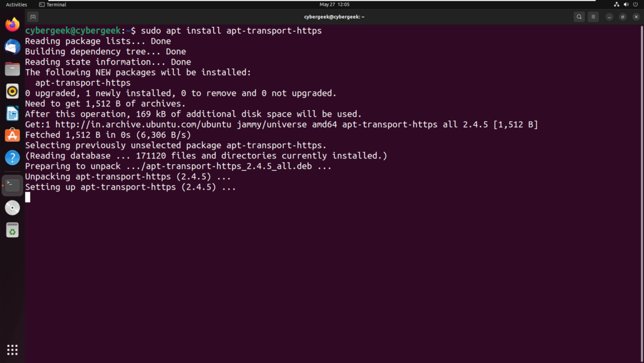Screen dimensions: 644x363
Task: Launch Rhythmbox music player
Action: click(12, 91)
